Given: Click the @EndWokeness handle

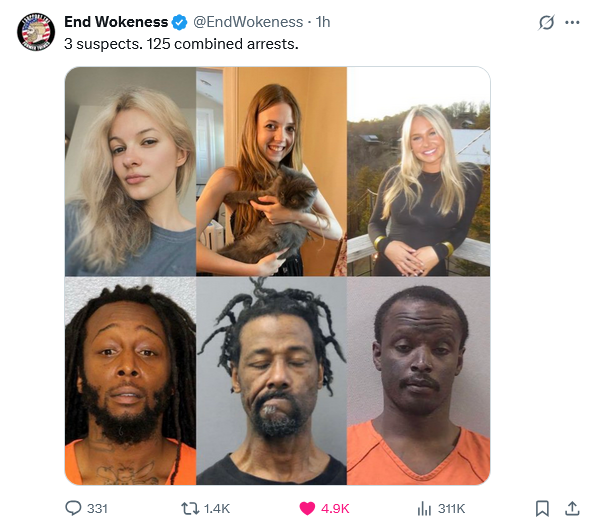Looking at the screenshot, I should pos(248,22).
